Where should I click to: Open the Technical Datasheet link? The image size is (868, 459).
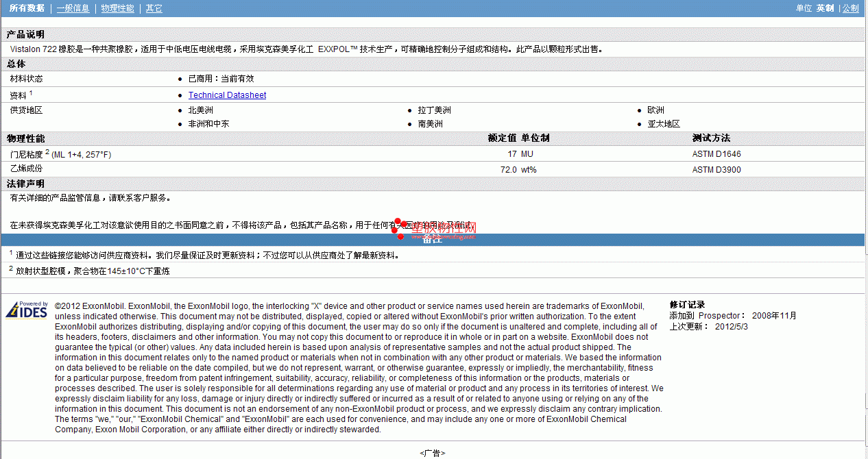coord(227,95)
